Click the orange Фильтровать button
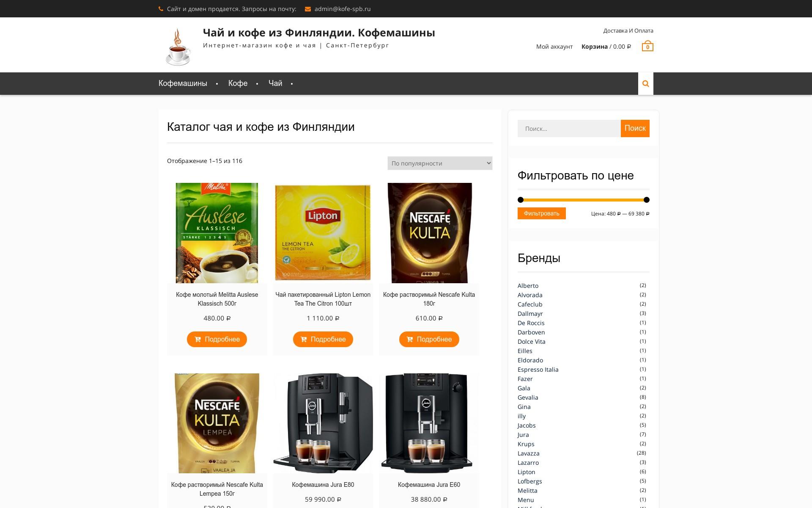 541,213
